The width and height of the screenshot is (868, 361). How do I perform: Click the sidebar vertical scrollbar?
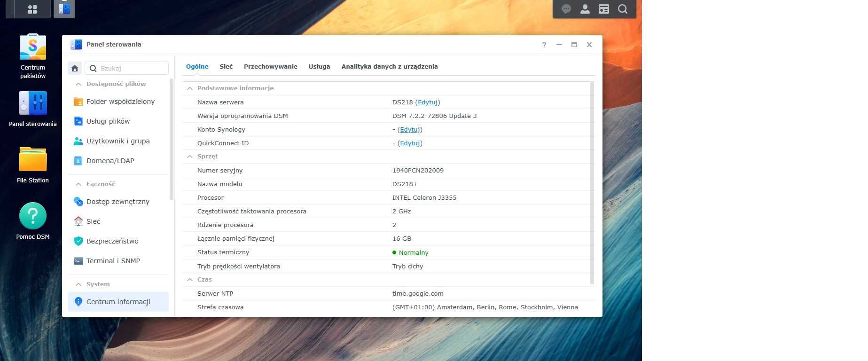(x=172, y=139)
